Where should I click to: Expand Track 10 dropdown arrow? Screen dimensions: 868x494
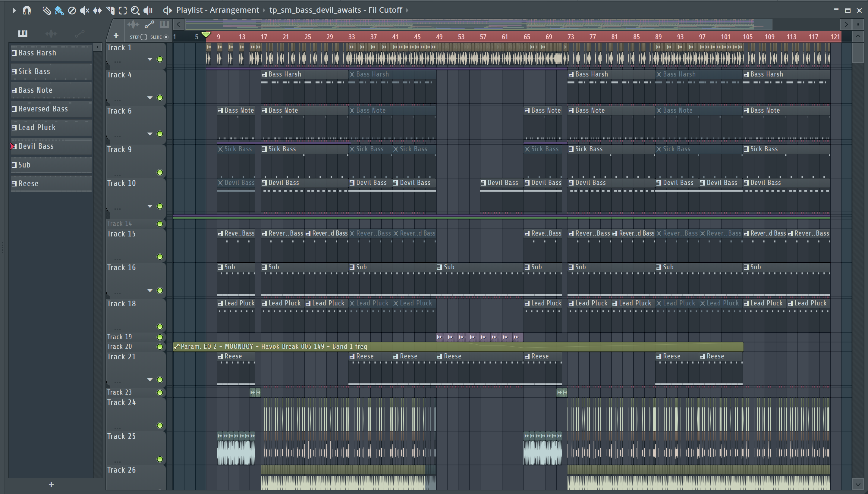(150, 206)
